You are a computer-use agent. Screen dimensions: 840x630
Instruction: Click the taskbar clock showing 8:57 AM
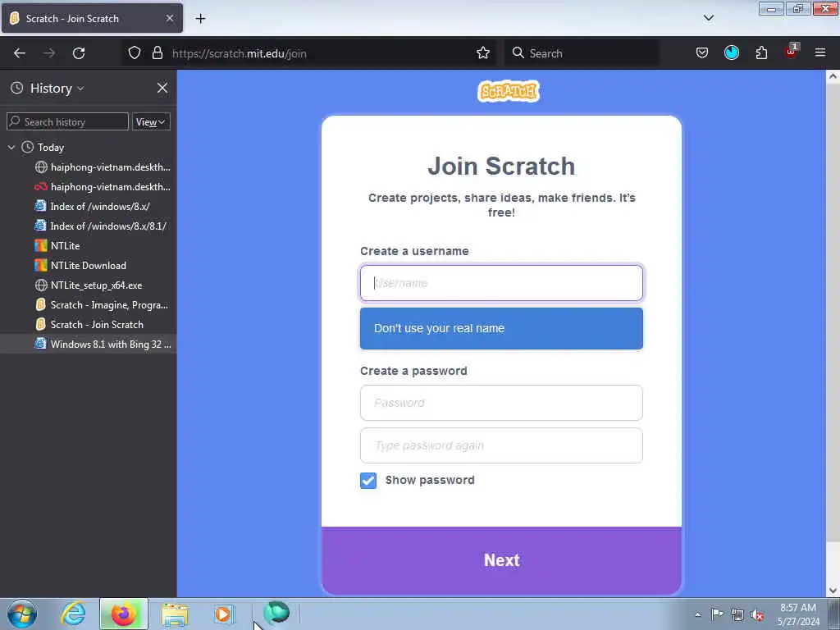pos(798,614)
